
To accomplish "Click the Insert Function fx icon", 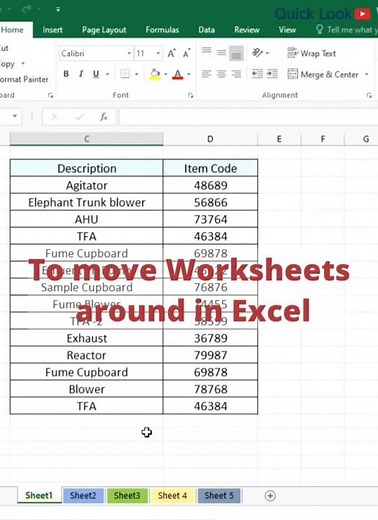I will pyautogui.click(x=104, y=117).
